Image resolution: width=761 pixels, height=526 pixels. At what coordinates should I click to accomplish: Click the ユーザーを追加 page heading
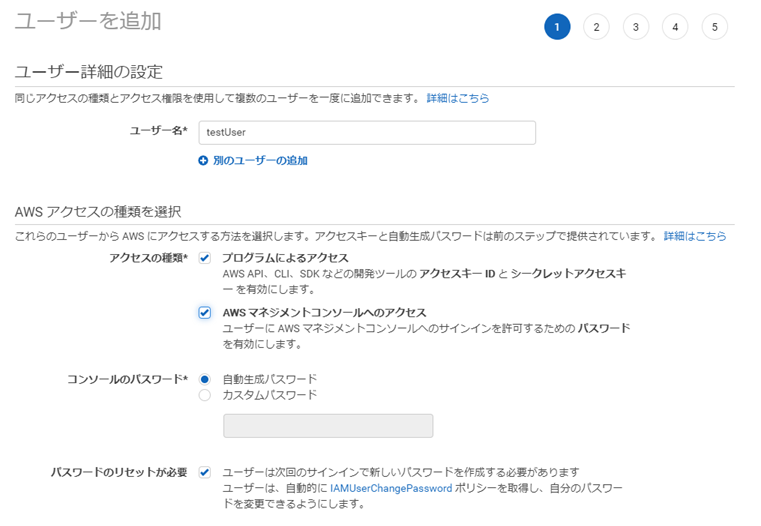coord(88,22)
